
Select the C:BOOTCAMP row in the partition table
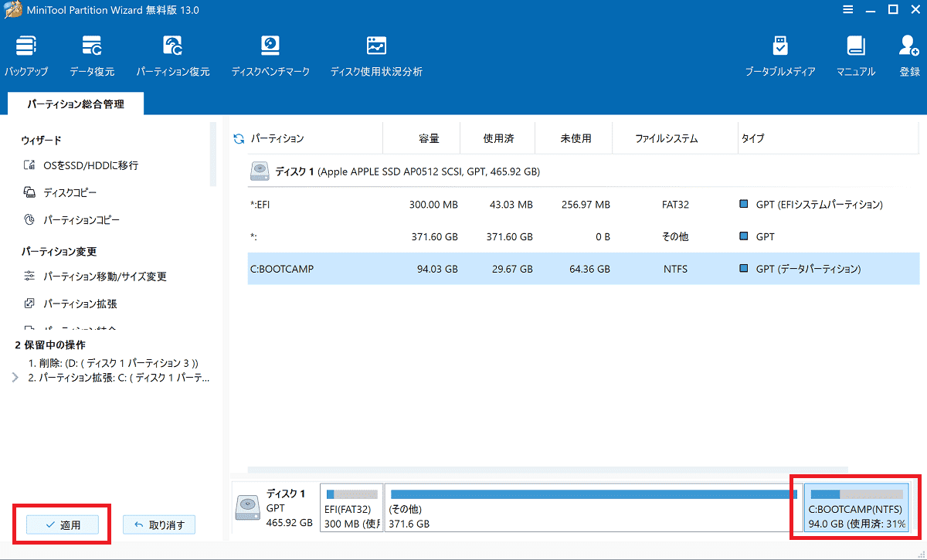coord(583,269)
